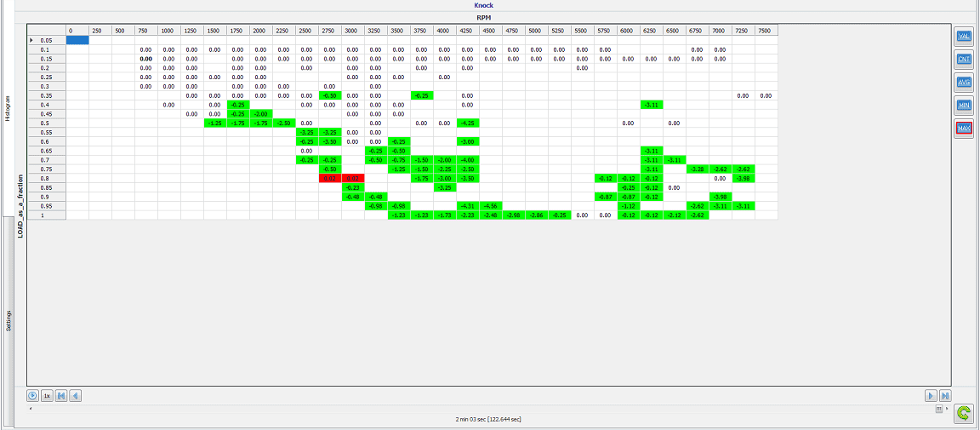This screenshot has width=980, height=430.
Task: Start log playback with the play button
Action: tap(32, 396)
